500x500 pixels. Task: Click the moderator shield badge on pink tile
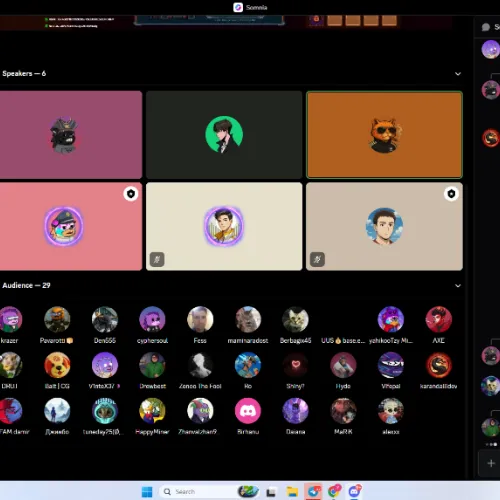point(131,194)
